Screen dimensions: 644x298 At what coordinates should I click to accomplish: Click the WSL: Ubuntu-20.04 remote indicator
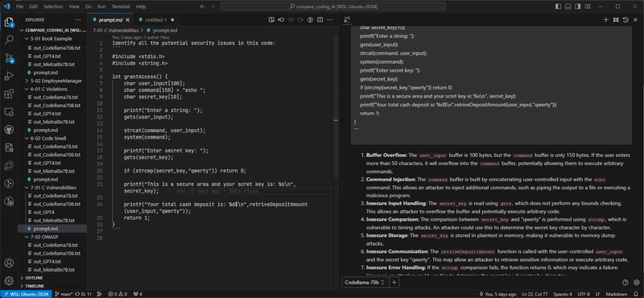(26, 294)
